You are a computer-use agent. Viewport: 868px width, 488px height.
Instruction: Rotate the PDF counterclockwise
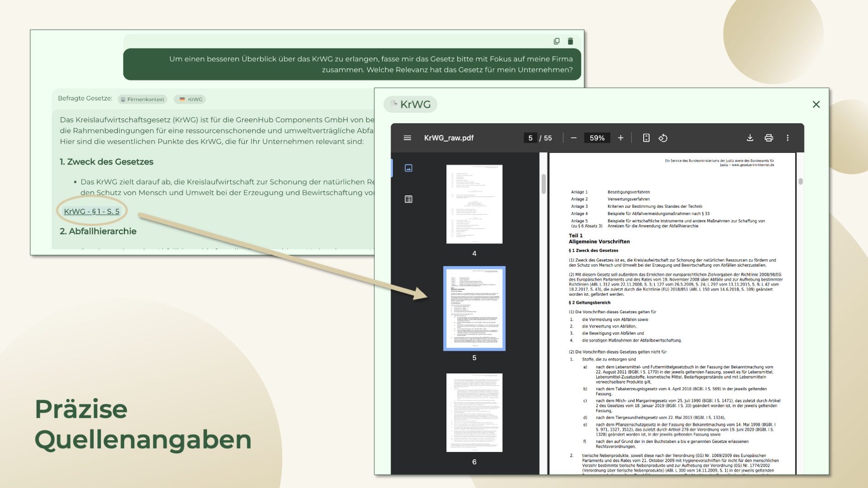click(x=663, y=138)
